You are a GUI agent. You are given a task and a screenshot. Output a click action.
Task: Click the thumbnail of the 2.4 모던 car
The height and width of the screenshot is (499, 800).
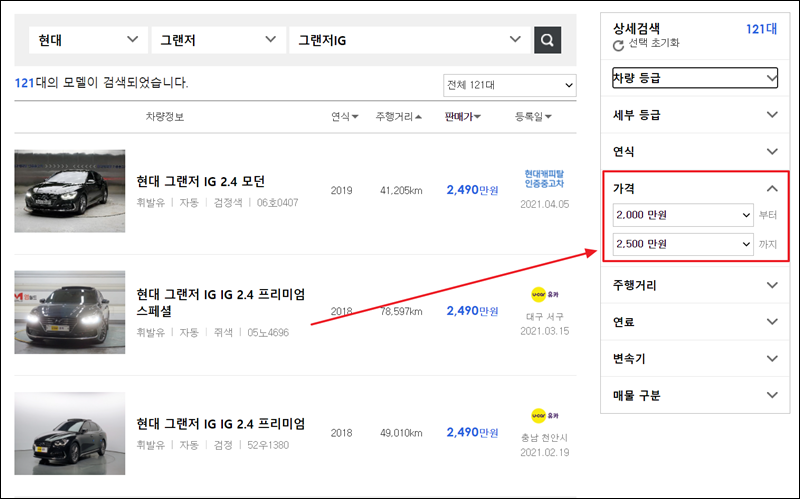tap(69, 191)
